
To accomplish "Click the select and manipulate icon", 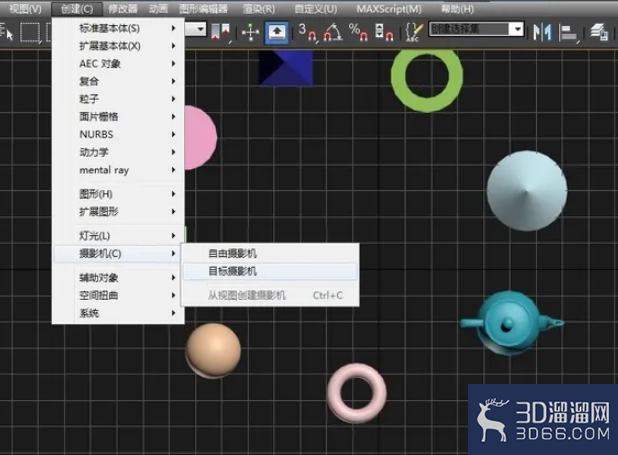I will (x=251, y=32).
